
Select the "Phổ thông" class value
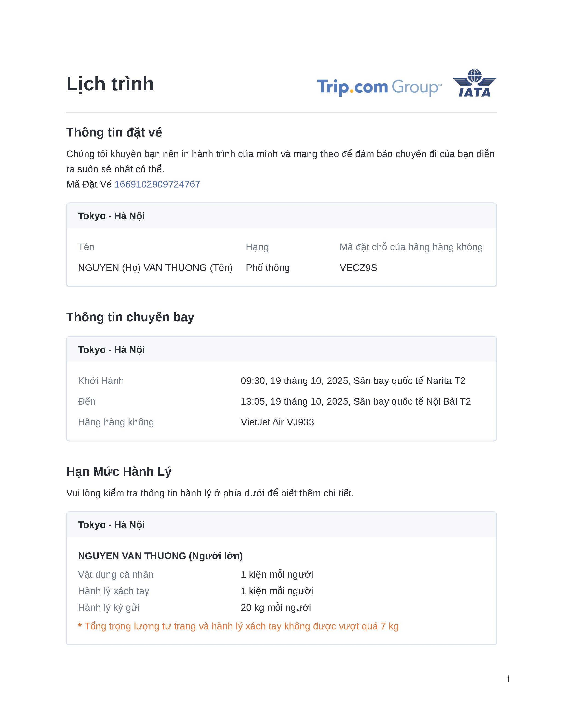(x=267, y=268)
